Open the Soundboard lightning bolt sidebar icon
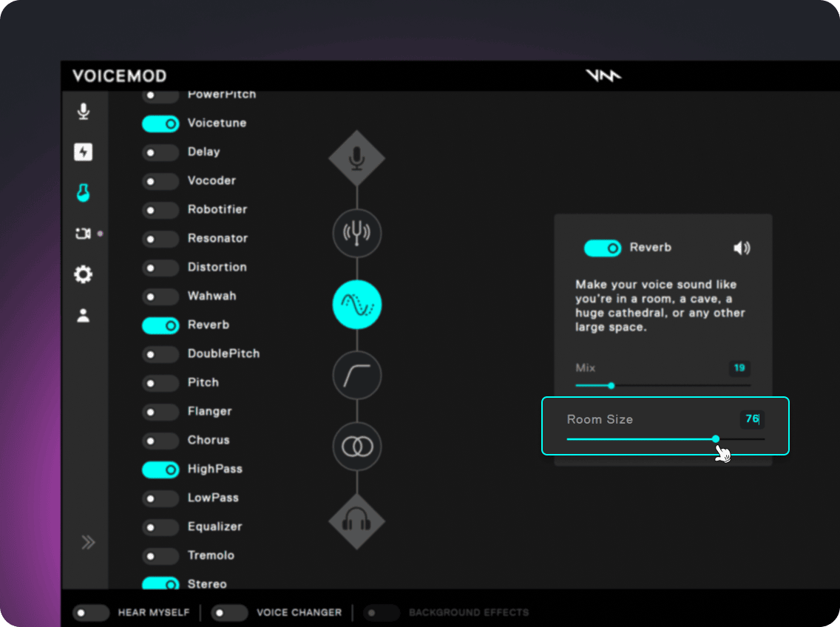The height and width of the screenshot is (627, 840). tap(83, 152)
